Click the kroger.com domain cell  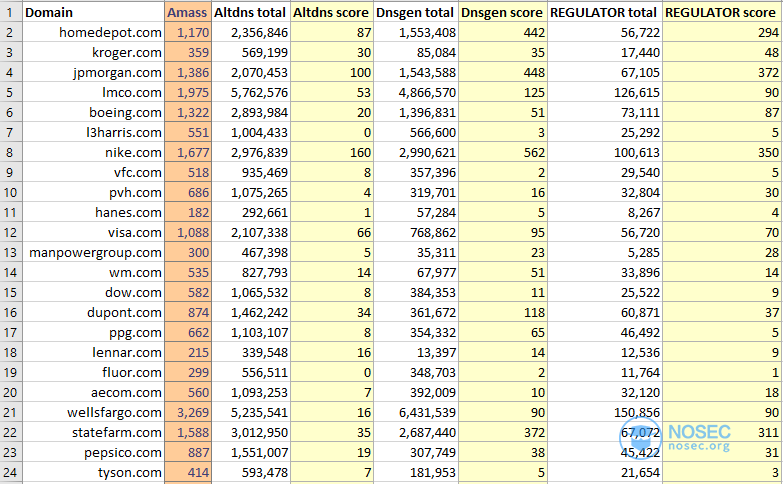(93, 52)
